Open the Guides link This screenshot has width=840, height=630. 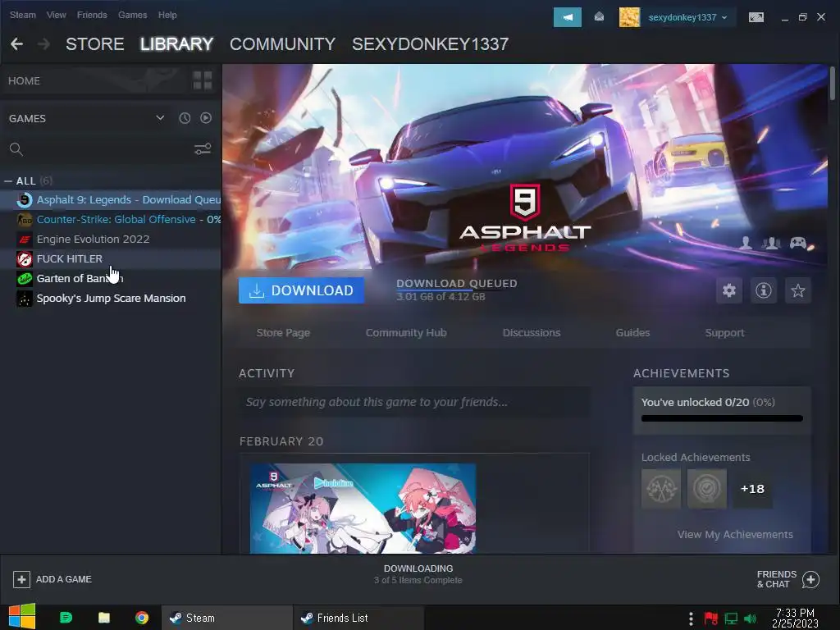[x=632, y=333]
